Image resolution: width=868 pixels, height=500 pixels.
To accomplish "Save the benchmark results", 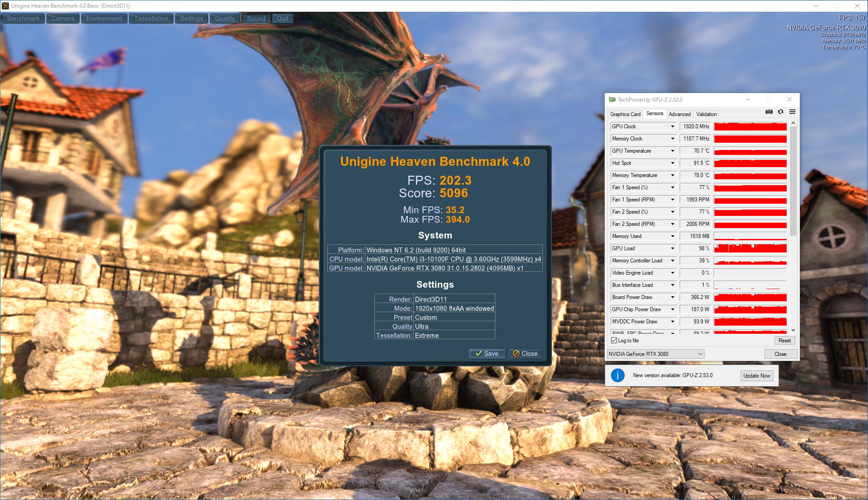I will click(x=487, y=354).
